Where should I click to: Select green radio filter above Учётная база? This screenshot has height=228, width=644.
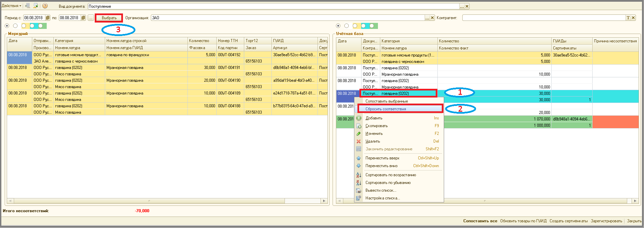pyautogui.click(x=372, y=26)
